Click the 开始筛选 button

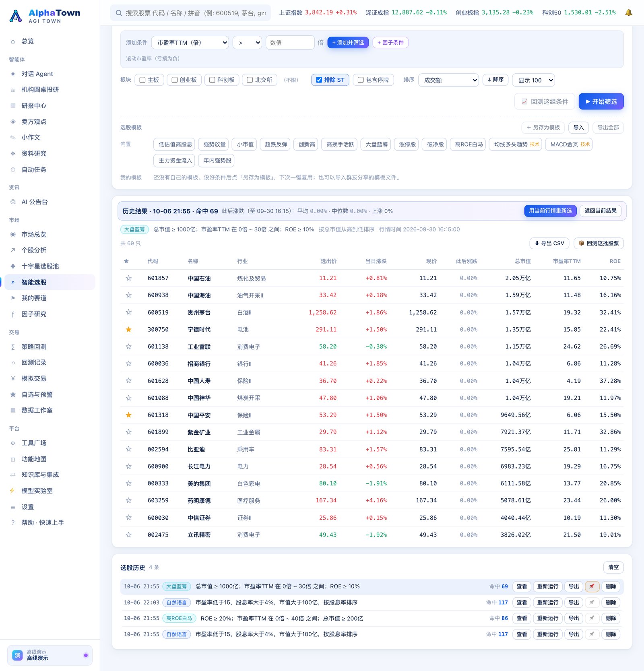point(601,101)
